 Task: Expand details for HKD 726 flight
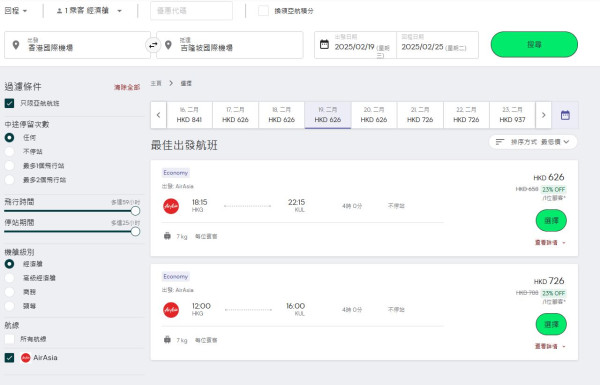[550, 346]
